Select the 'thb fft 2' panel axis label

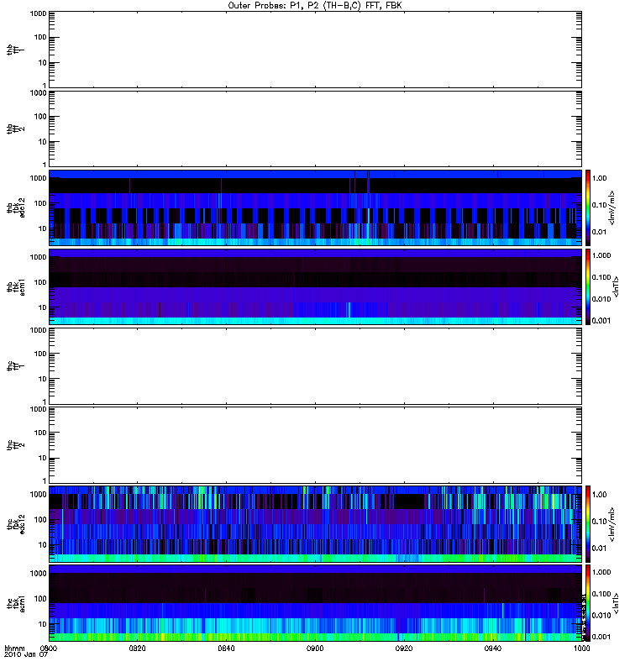15,129
